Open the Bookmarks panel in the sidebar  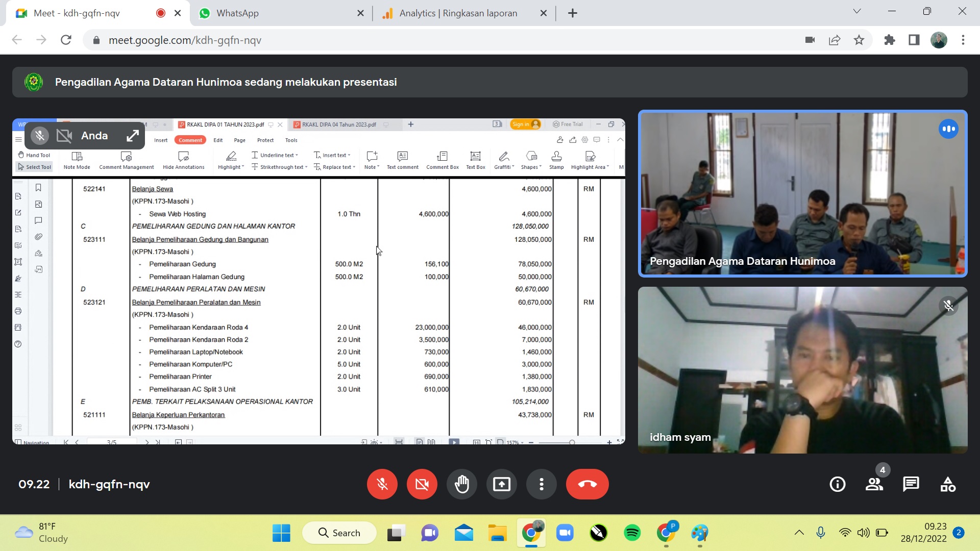coord(38,188)
